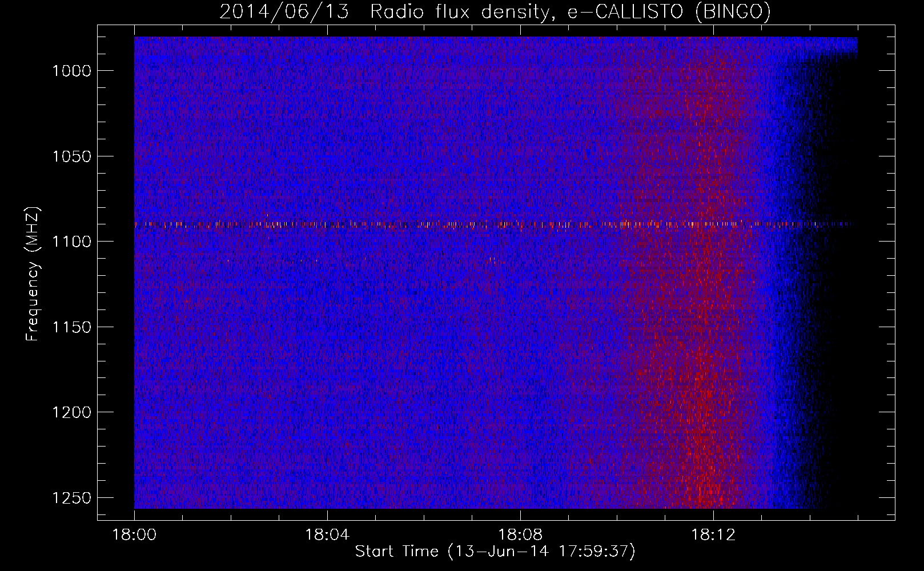Viewport: 924px width, 571px height.
Task: Click the Frequency (MHZ) axis title
Action: [x=33, y=274]
